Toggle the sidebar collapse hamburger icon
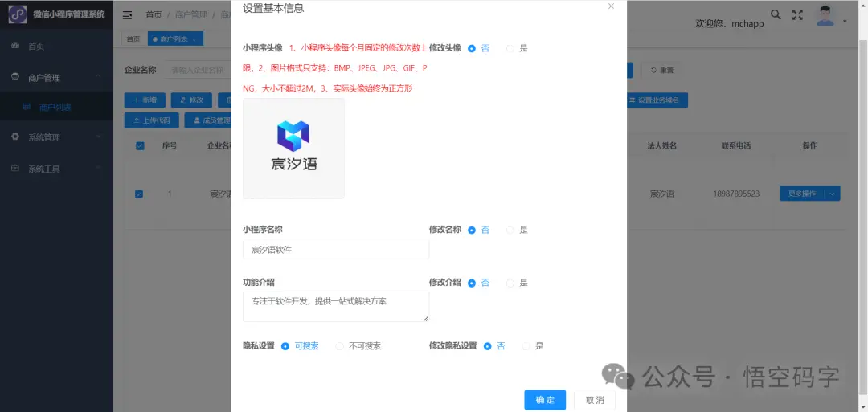The image size is (868, 412). [x=127, y=15]
